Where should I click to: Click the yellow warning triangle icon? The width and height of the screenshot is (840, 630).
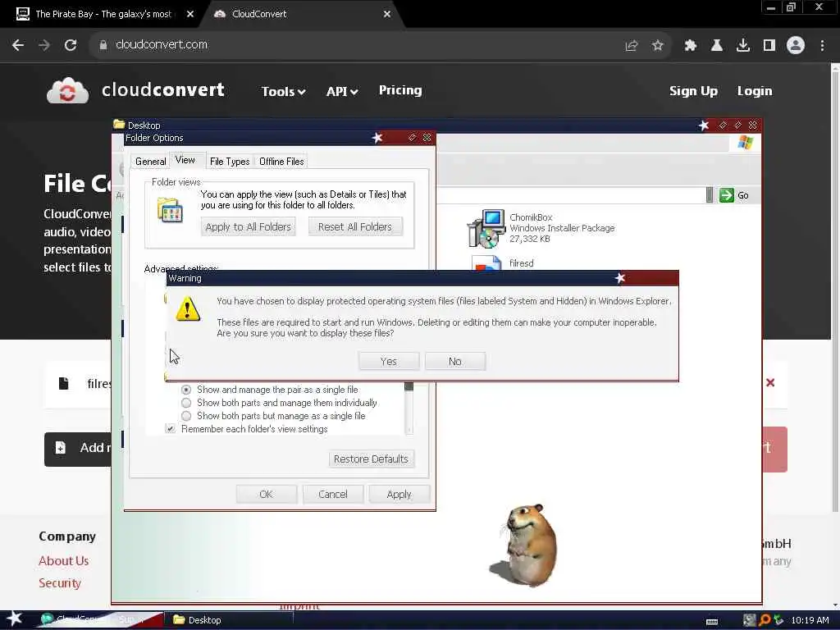188,309
